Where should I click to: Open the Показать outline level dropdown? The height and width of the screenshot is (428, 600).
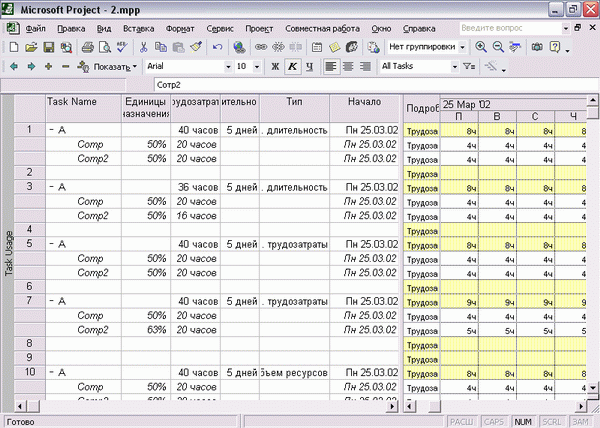click(x=115, y=67)
